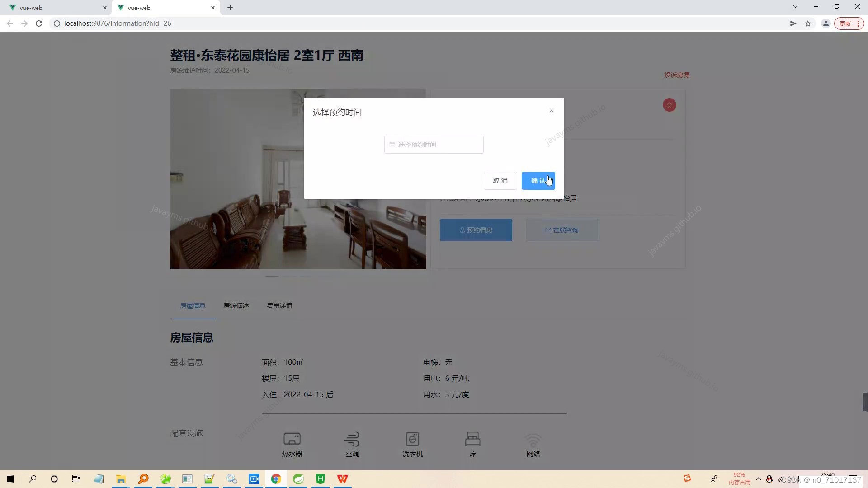
Task: Click the 洗衣机 washing machine amenity icon
Action: pyautogui.click(x=412, y=438)
